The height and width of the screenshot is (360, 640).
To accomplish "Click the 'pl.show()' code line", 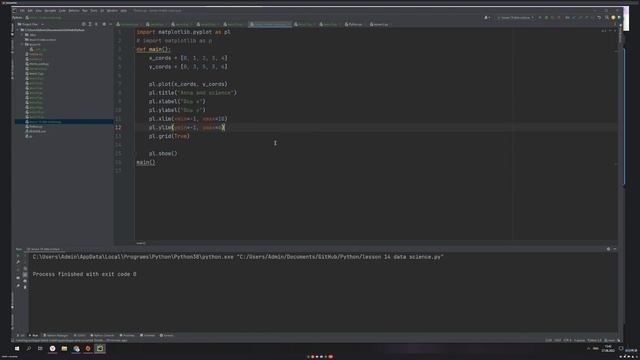I will tap(163, 153).
